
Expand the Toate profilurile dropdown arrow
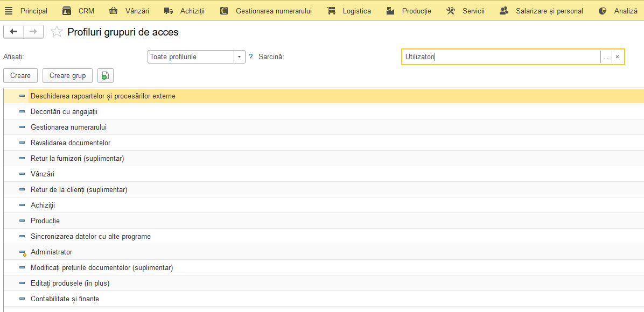coord(240,56)
